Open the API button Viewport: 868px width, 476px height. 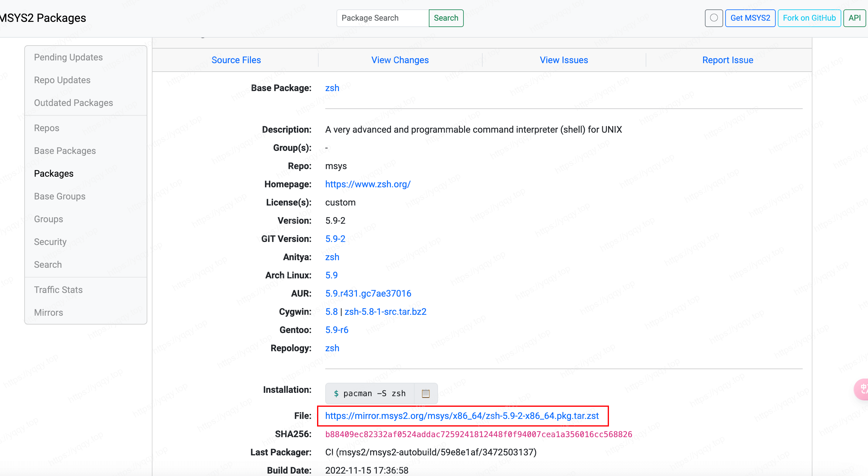coord(855,18)
